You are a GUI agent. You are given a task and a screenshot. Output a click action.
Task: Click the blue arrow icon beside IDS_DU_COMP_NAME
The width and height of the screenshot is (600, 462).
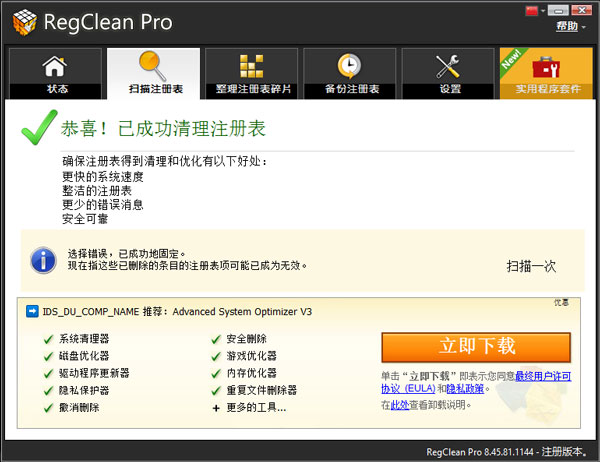click(32, 311)
